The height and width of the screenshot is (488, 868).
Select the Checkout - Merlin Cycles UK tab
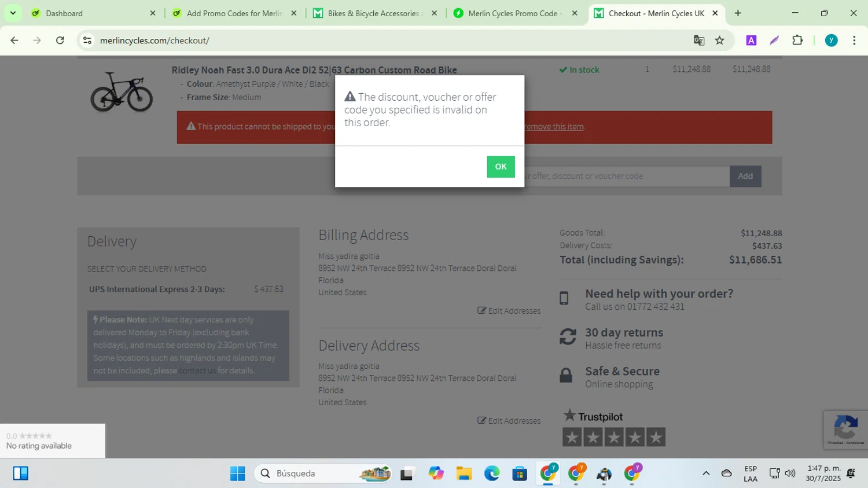pos(656,13)
